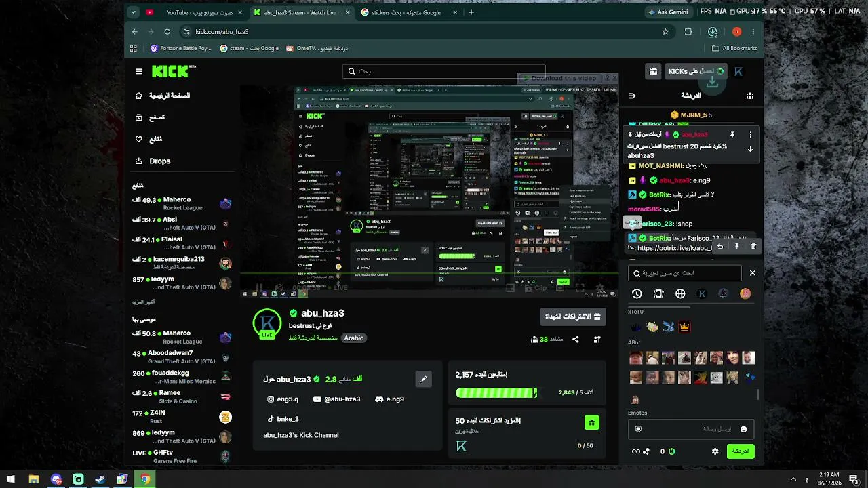Open the KICKs balance indicator
The height and width of the screenshot is (488, 868).
pos(668,451)
